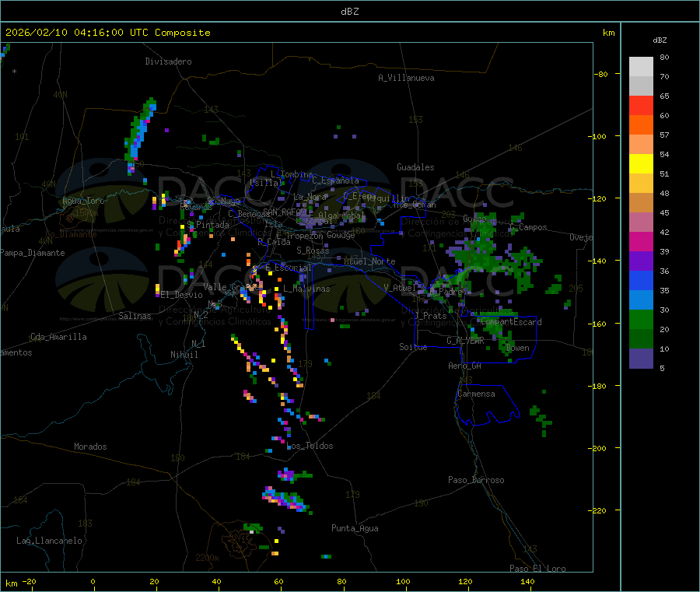The width and height of the screenshot is (700, 592).
Task: Click the A_Villanueva map label
Action: coord(406,78)
